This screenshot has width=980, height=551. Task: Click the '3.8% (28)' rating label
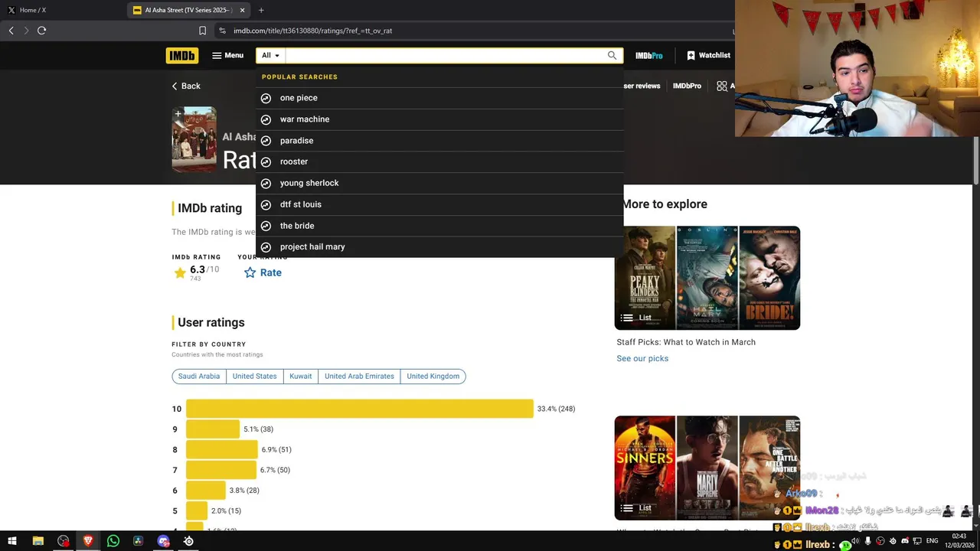pyautogui.click(x=244, y=491)
